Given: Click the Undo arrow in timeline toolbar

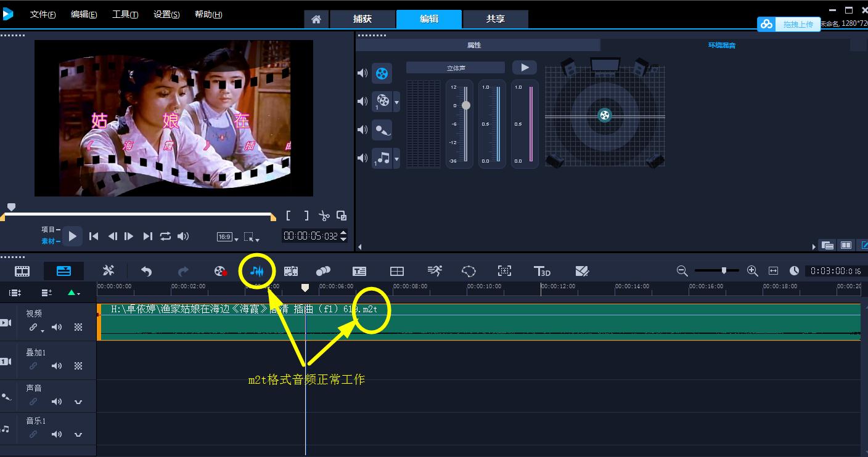Looking at the screenshot, I should (x=146, y=271).
